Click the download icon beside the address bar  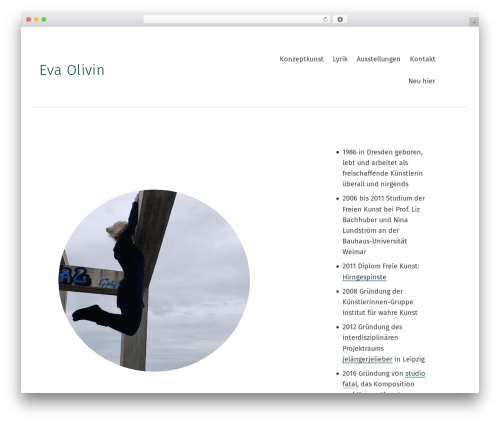tap(340, 20)
